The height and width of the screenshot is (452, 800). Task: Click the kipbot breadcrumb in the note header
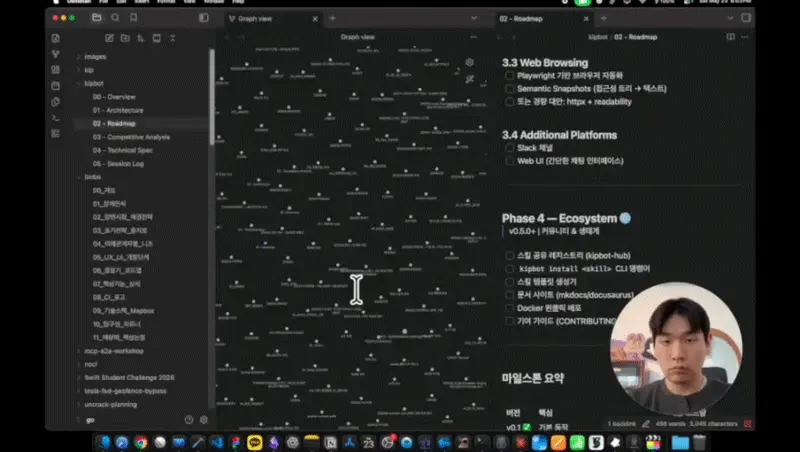tap(597, 37)
